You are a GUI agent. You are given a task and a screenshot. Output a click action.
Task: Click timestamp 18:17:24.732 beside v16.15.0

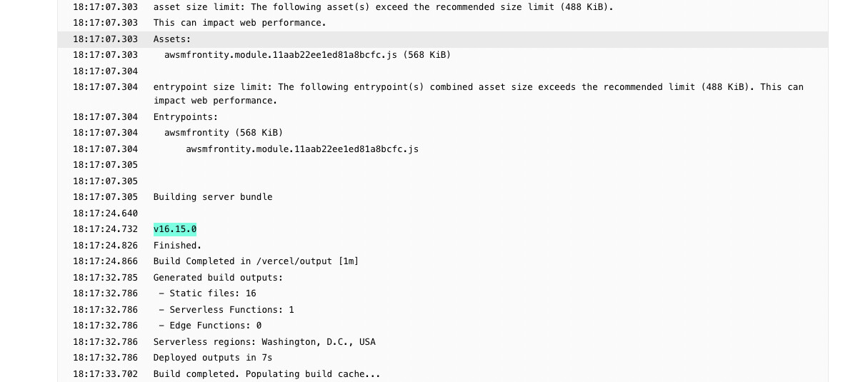[x=105, y=229]
